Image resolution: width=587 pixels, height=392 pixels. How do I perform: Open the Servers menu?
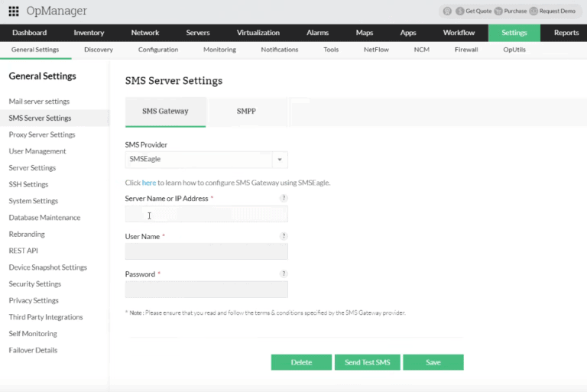[x=198, y=33]
